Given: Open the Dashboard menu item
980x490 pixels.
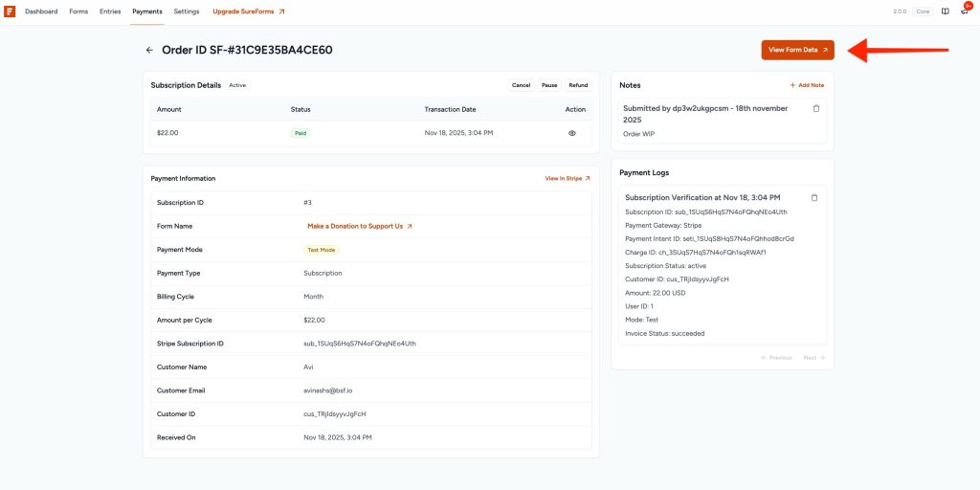Looking at the screenshot, I should (x=41, y=11).
